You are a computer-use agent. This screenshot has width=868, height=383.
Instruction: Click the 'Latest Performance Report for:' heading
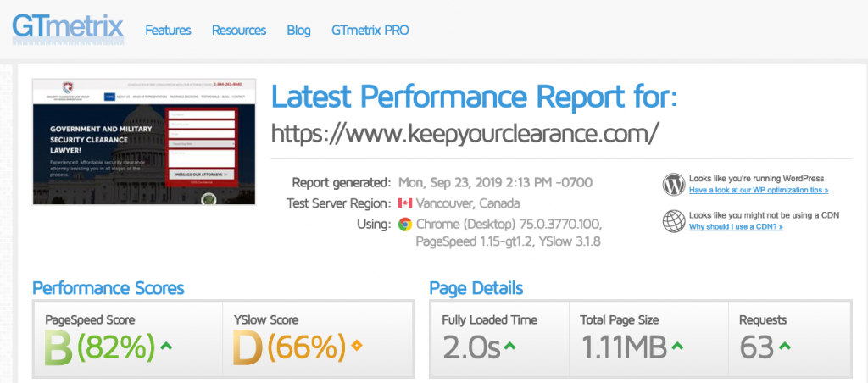(x=475, y=97)
